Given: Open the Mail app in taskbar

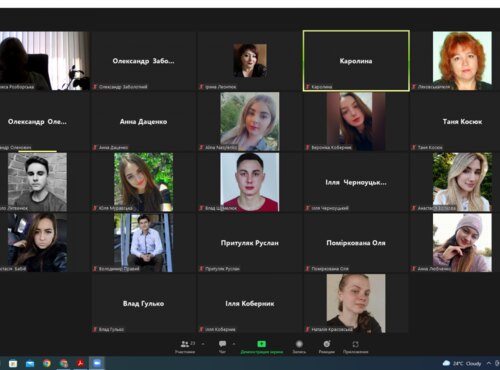Looking at the screenshot, I should pyautogui.click(x=30, y=363).
